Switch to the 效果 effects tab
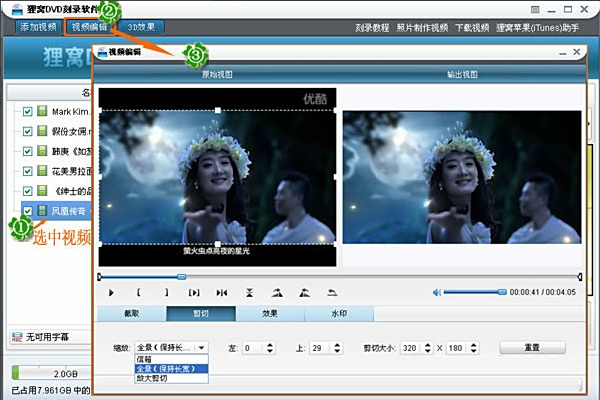Viewport: 600px width, 400px height. pos(270,313)
